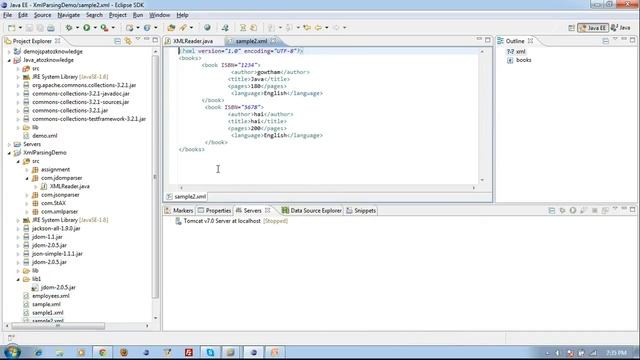Image resolution: width=640 pixels, height=360 pixels.
Task: Open the Help menu
Action: tap(182, 15)
